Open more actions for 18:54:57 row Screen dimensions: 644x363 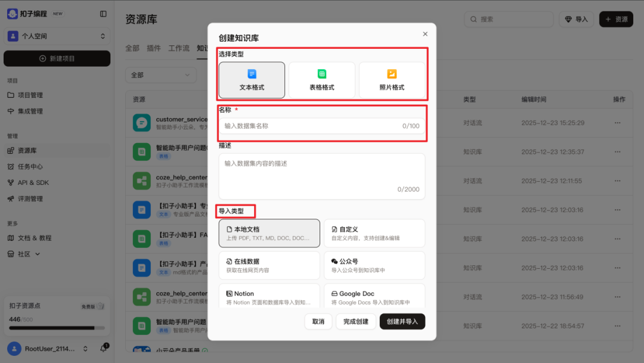[617, 326]
